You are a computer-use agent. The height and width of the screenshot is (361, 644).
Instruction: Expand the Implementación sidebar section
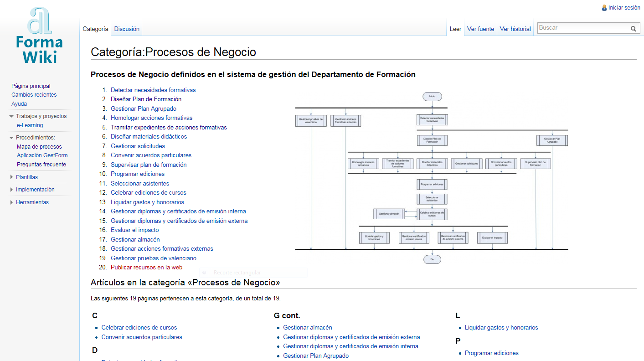click(x=11, y=190)
